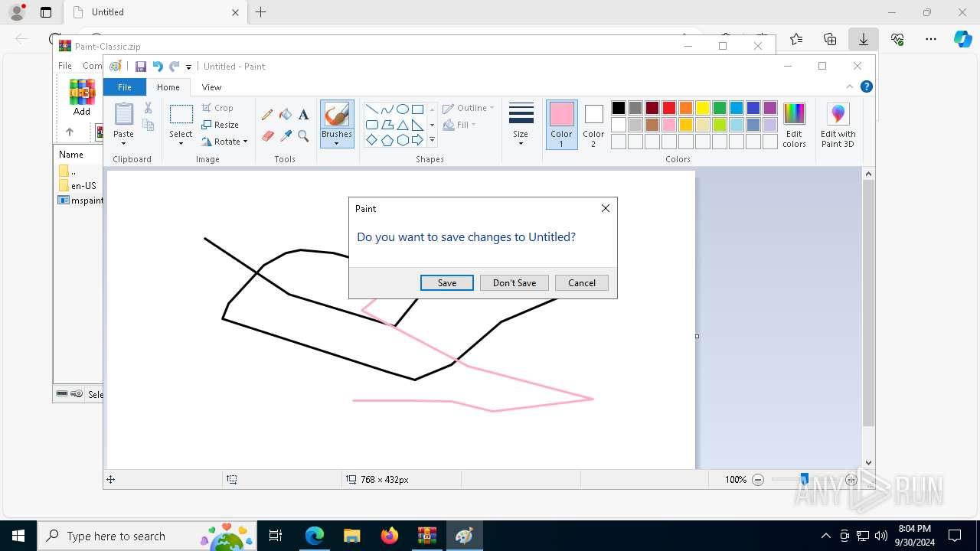Open the Paint Help question mark icon
The image size is (980, 551).
pyautogui.click(x=866, y=86)
